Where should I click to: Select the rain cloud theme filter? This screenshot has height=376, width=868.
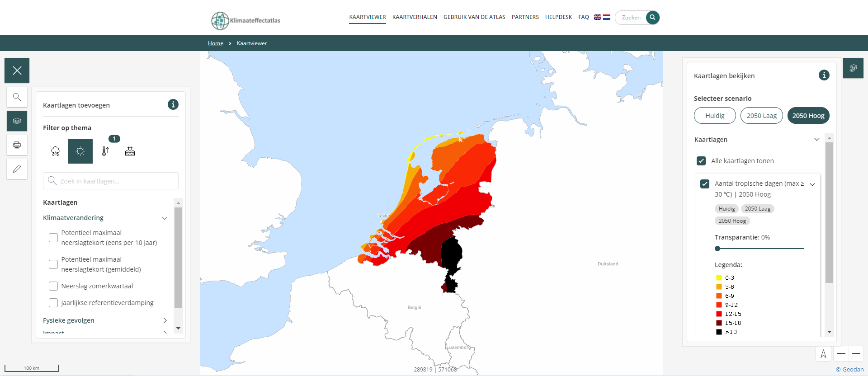pos(55,151)
